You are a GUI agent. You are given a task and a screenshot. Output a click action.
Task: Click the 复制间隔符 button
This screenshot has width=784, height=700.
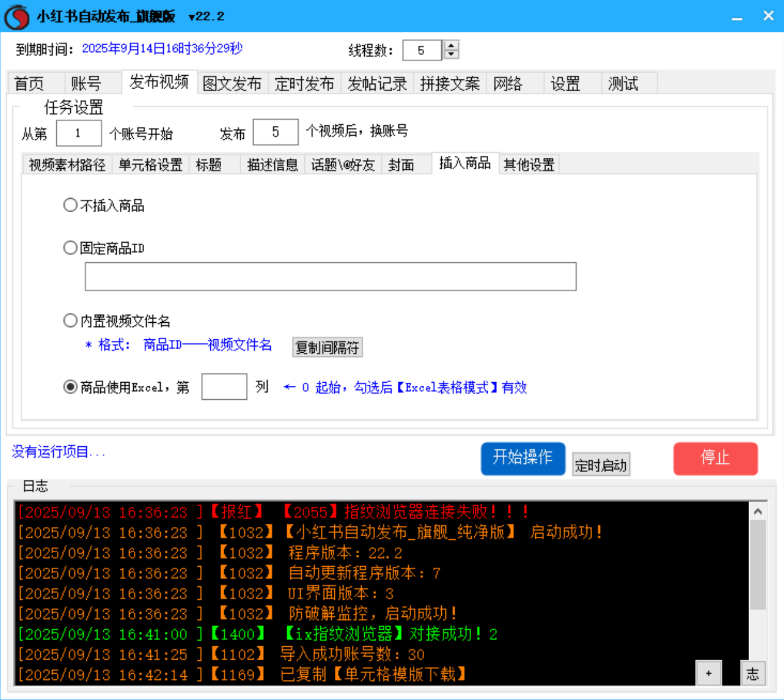click(x=328, y=347)
